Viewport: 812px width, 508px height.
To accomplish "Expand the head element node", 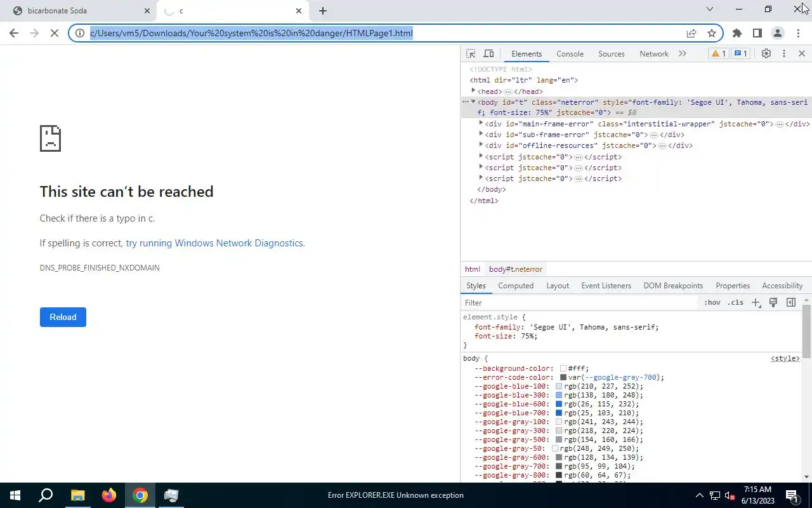I will (x=473, y=91).
